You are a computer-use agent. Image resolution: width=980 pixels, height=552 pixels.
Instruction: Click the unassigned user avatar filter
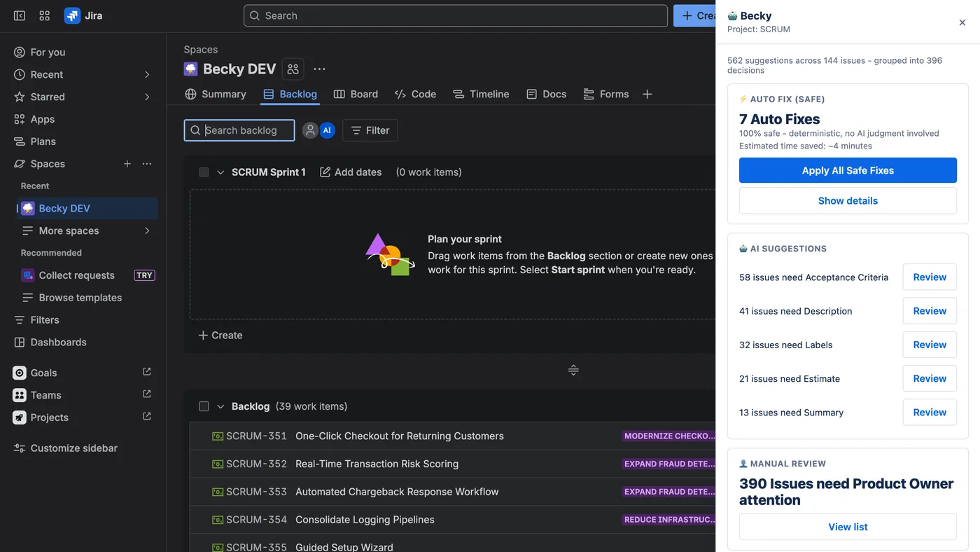click(x=310, y=130)
